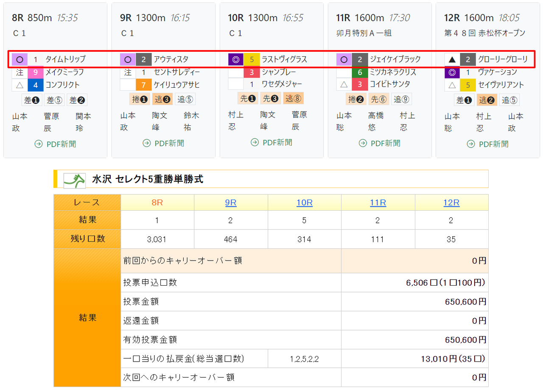Click the 464 remaining count cell
The image size is (543, 392).
[x=231, y=239]
